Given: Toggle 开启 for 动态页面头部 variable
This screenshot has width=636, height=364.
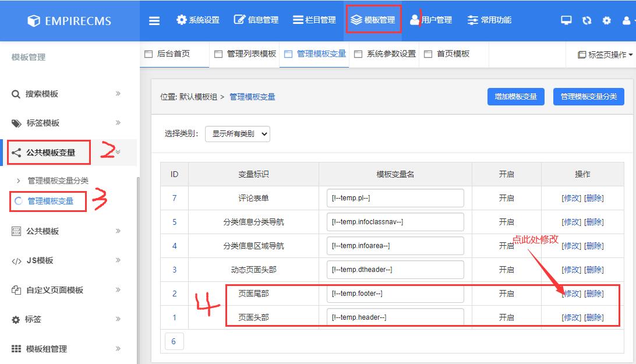Looking at the screenshot, I should pos(507,270).
